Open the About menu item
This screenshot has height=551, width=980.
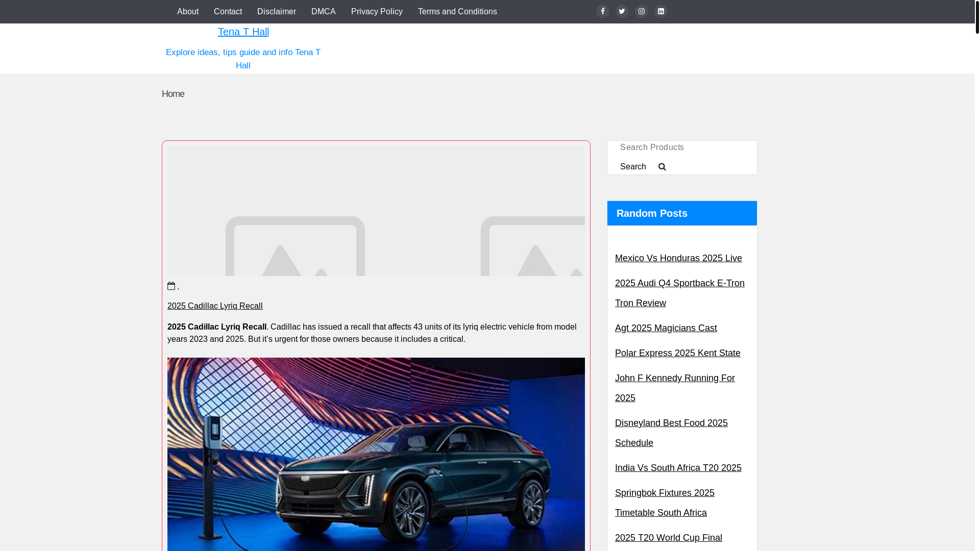(x=188, y=11)
